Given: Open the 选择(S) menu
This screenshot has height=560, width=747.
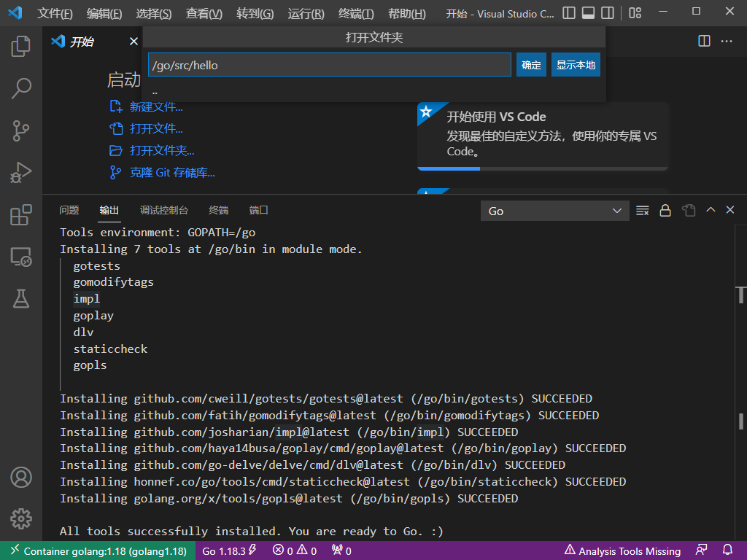Looking at the screenshot, I should pyautogui.click(x=153, y=13).
